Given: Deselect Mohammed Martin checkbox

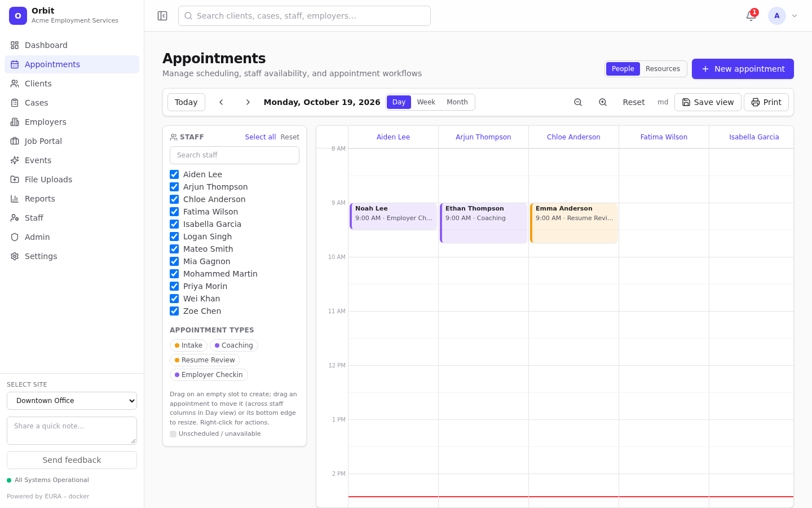Looking at the screenshot, I should tap(174, 274).
